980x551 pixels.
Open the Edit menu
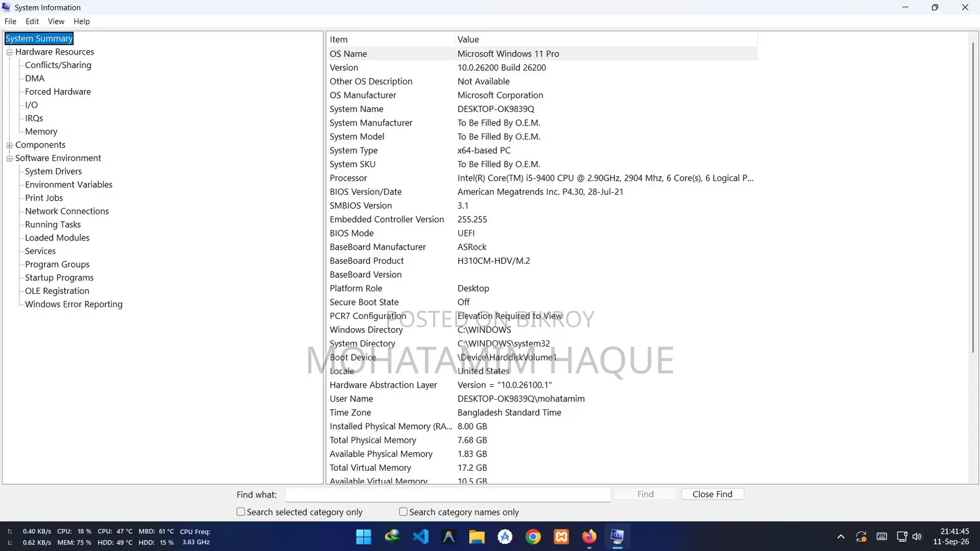(x=32, y=21)
